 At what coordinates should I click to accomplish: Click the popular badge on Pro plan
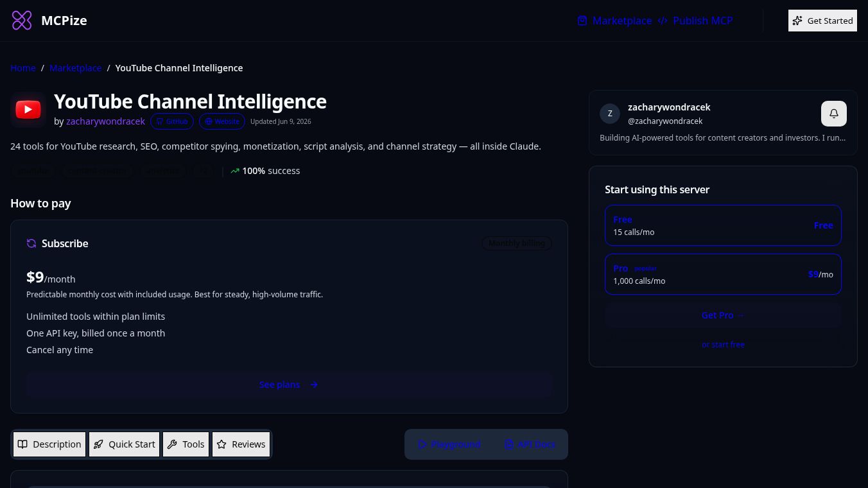click(x=645, y=268)
